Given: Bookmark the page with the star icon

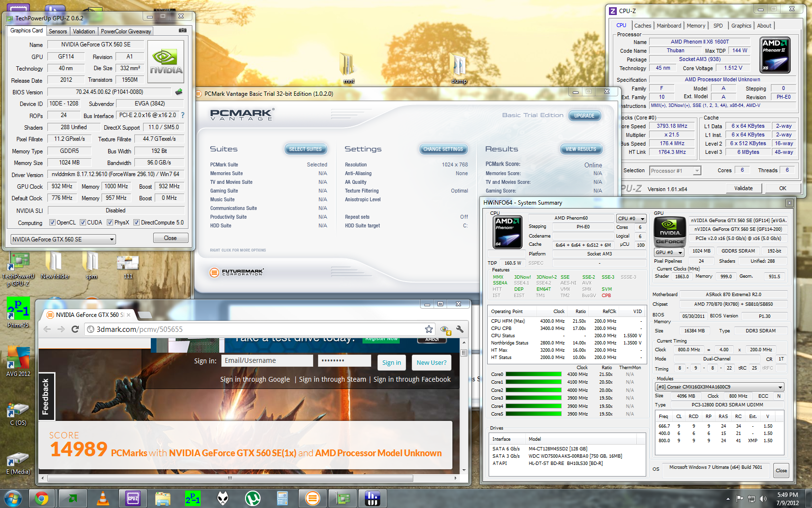Looking at the screenshot, I should [429, 329].
